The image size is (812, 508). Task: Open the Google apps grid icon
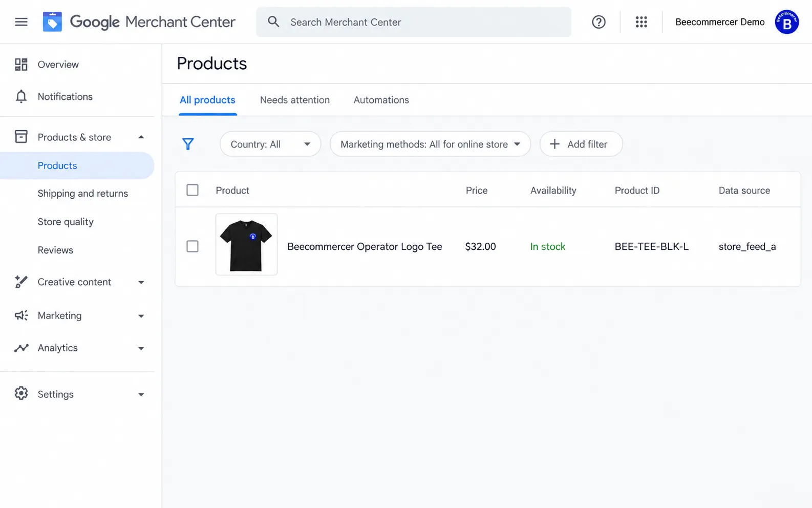point(642,22)
